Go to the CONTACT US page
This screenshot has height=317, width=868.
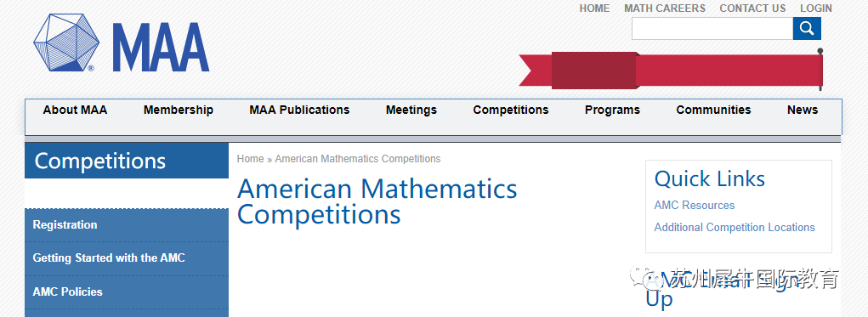pos(752,8)
